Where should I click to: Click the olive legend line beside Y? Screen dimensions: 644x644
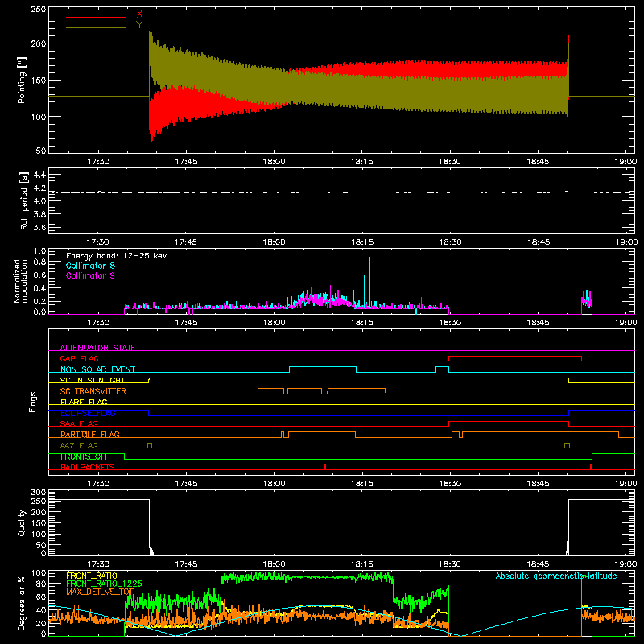(x=96, y=27)
